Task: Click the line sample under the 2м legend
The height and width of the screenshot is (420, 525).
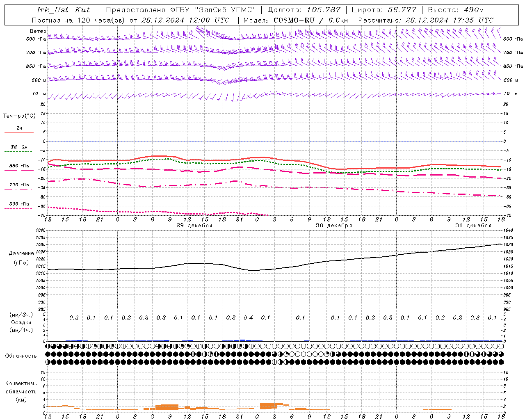Action: click(19, 132)
